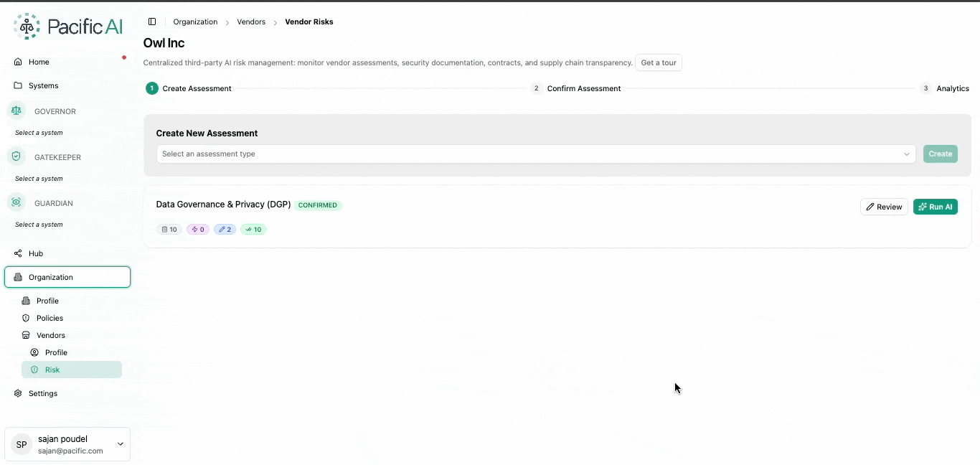Click the Hub share icon

coord(18,253)
